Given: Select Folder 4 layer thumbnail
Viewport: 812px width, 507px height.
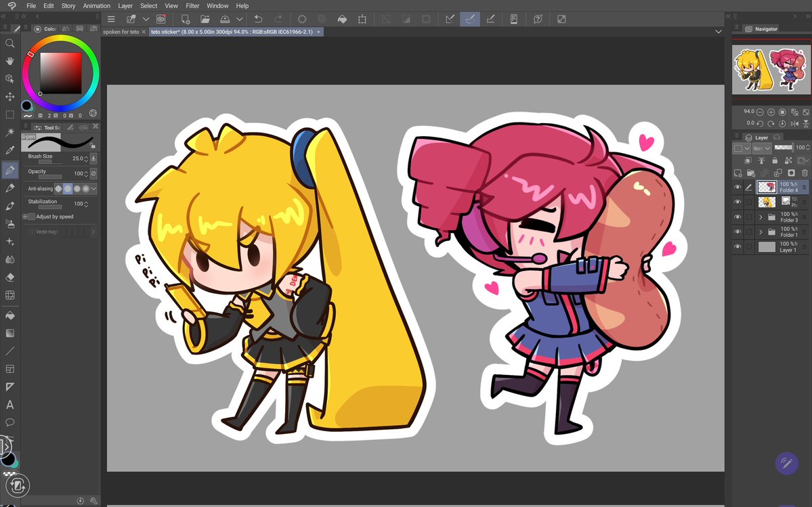Looking at the screenshot, I should pos(767,187).
